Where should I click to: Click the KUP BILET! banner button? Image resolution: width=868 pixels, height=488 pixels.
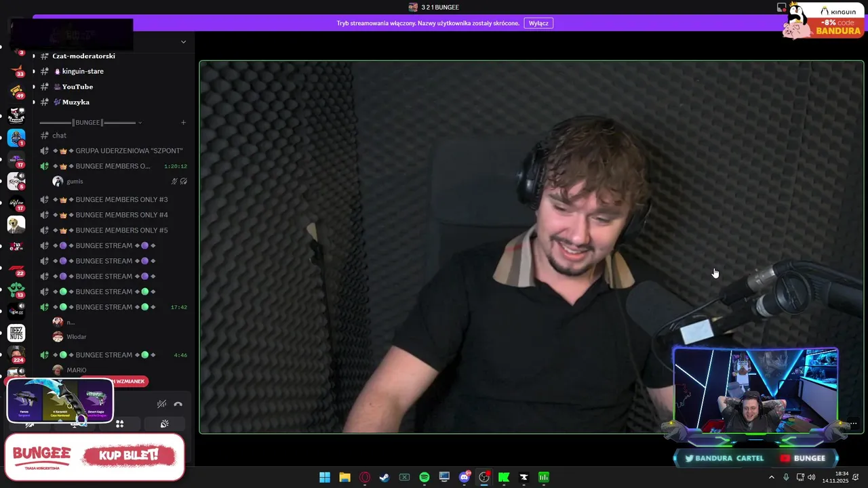(128, 455)
